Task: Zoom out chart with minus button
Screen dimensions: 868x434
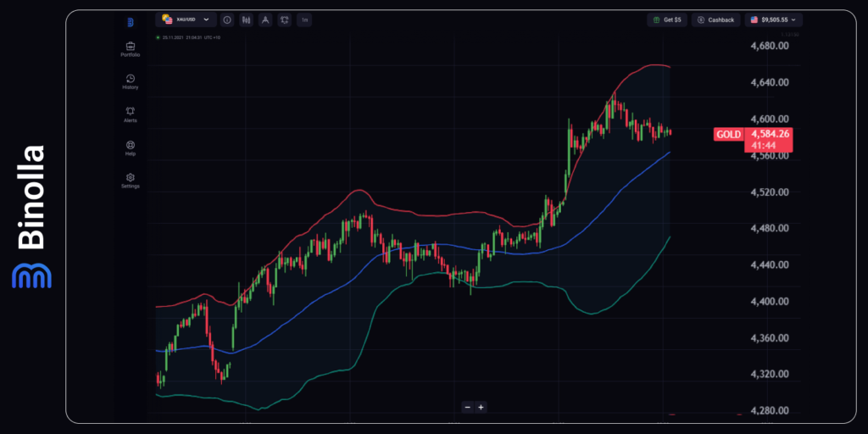Action: point(468,407)
